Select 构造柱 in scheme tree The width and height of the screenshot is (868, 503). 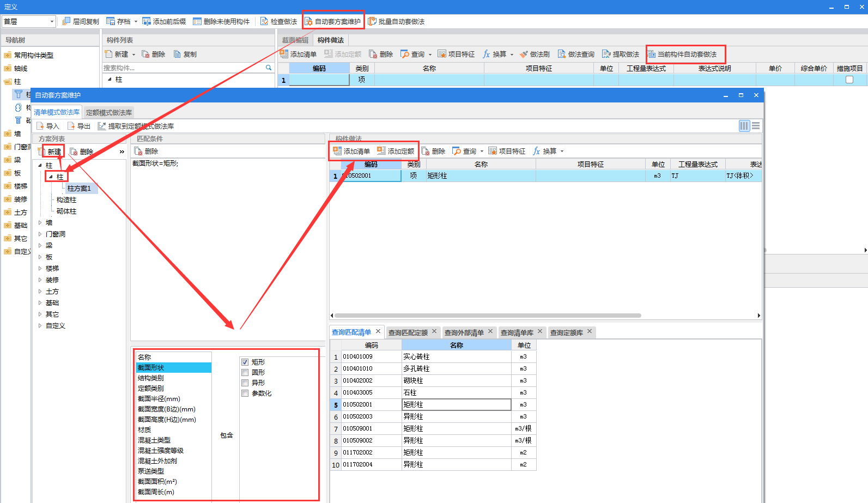click(x=66, y=199)
